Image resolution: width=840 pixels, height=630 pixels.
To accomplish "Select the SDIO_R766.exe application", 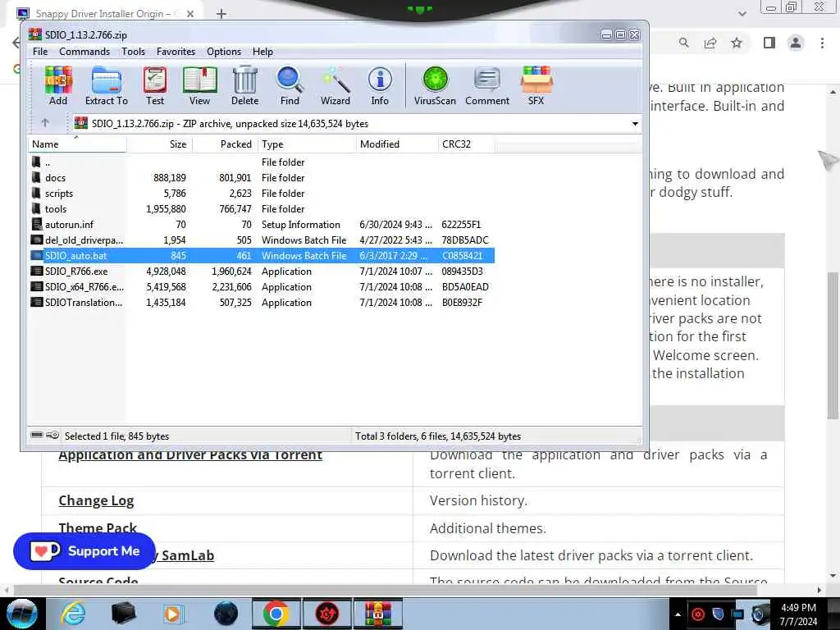I will [262, 271].
